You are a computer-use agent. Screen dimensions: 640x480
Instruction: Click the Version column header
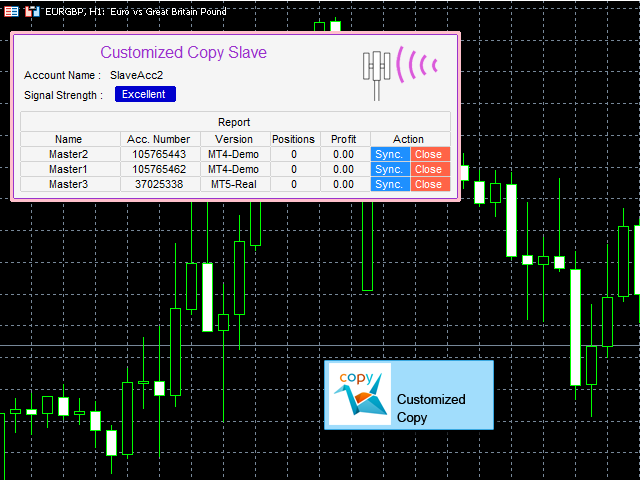click(235, 139)
